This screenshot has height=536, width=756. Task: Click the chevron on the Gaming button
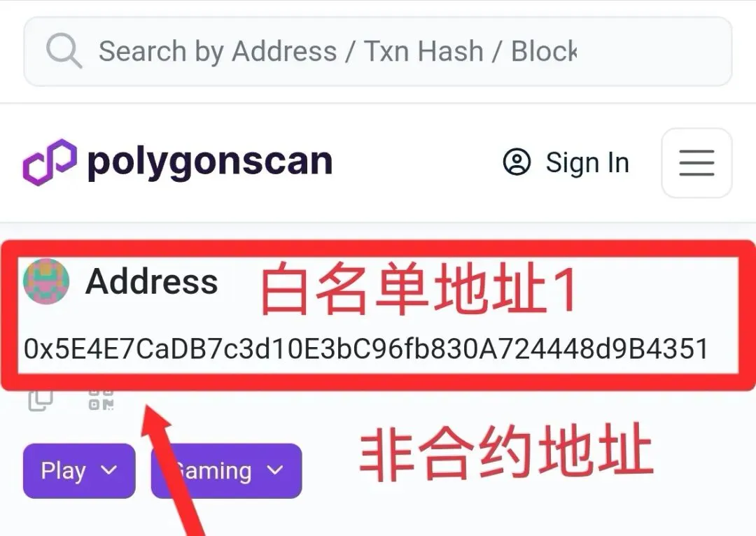[x=275, y=470]
